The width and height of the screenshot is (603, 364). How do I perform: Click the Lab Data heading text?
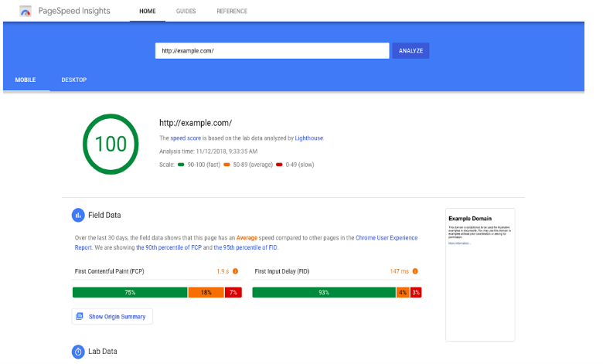pos(103,352)
